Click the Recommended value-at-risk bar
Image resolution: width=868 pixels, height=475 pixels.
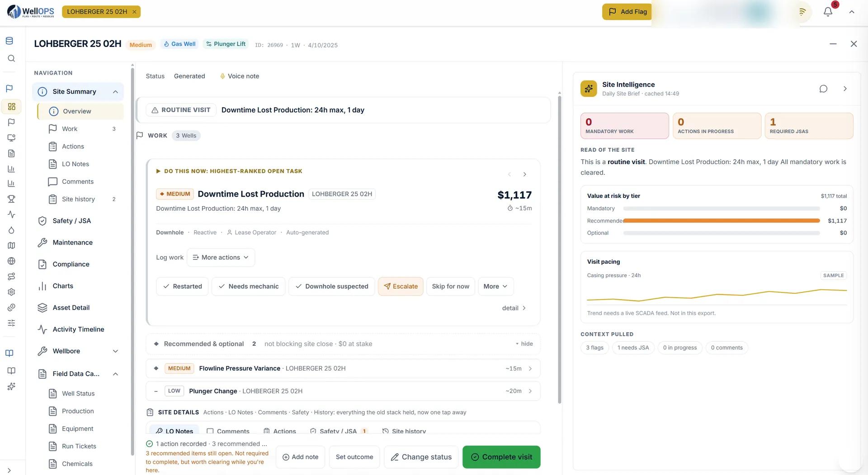click(x=721, y=221)
